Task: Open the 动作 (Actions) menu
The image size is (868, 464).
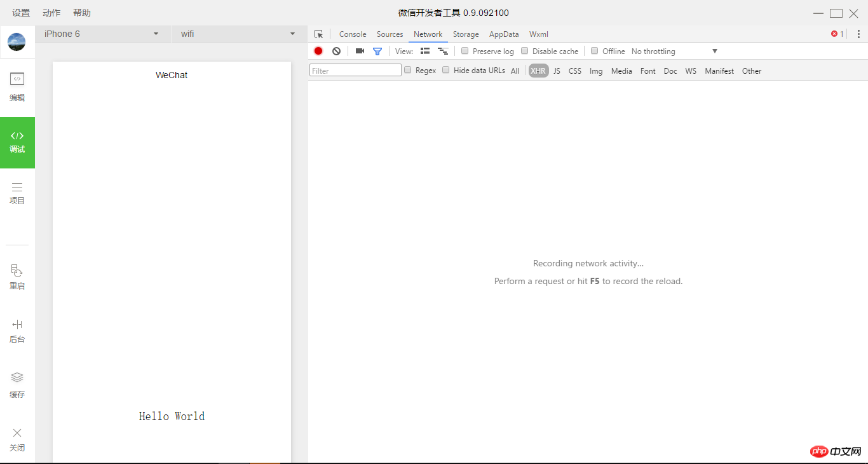Action: 51,13
